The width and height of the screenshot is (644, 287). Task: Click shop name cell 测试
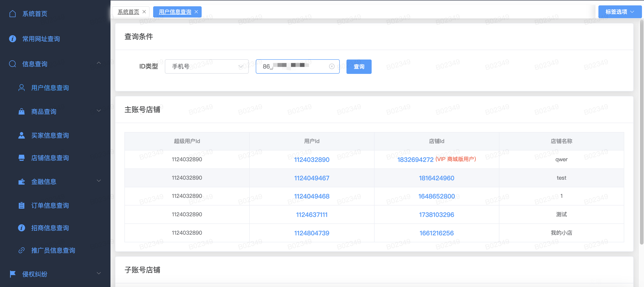coord(561,214)
